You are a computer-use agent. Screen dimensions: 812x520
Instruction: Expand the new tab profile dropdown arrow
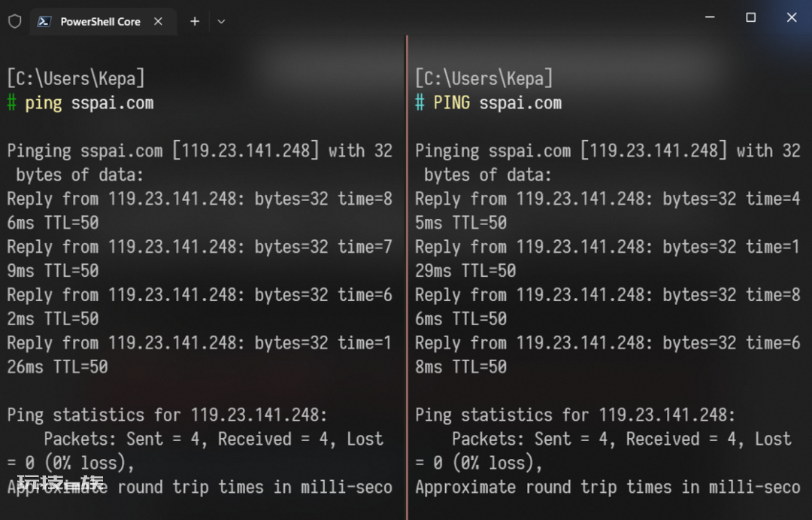(221, 22)
